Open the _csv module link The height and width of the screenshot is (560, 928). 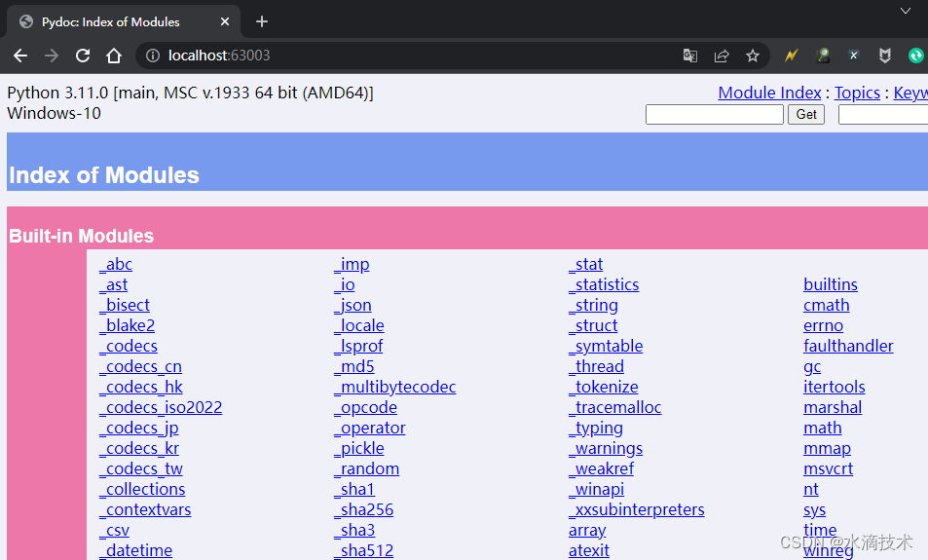[x=114, y=531]
